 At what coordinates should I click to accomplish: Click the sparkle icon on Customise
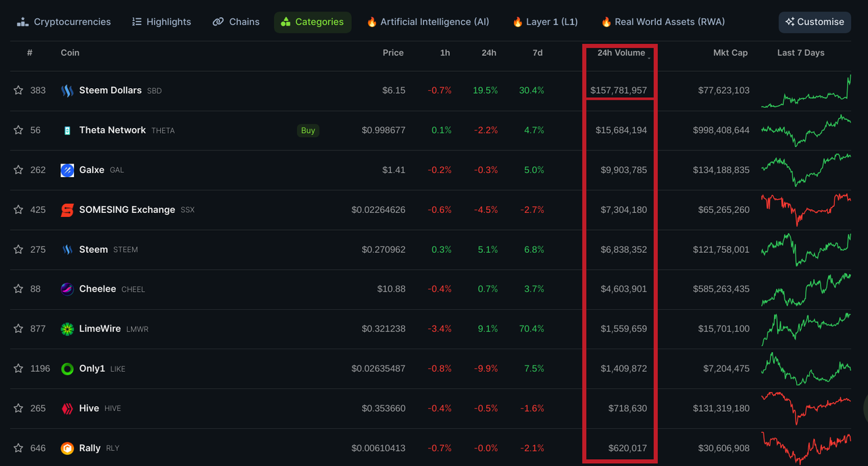coord(790,22)
